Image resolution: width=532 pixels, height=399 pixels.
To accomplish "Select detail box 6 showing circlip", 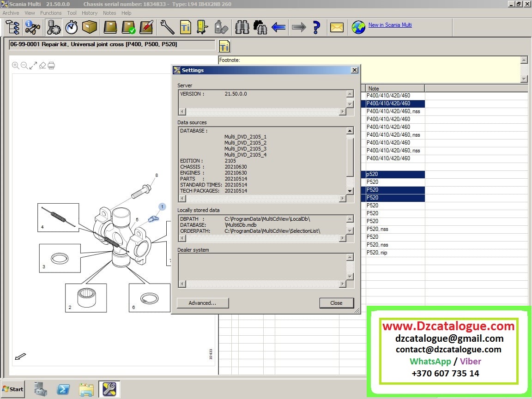I will point(149,298).
